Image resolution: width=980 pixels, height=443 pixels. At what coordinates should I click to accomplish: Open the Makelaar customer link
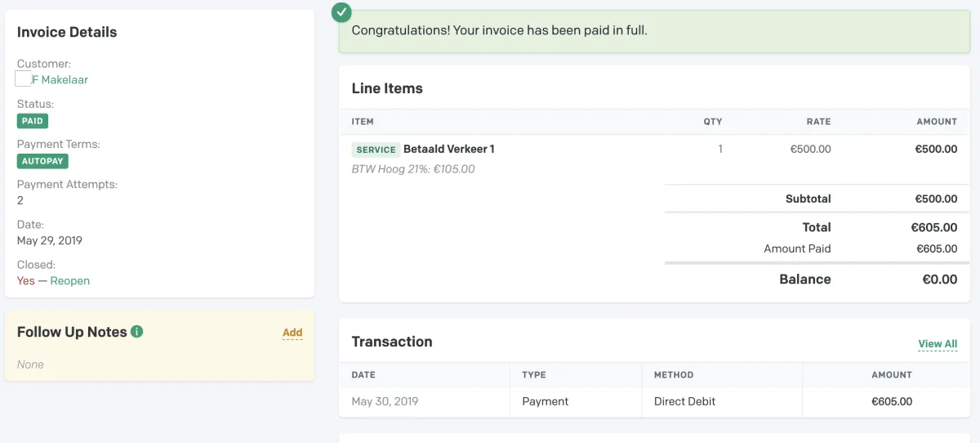coord(59,80)
